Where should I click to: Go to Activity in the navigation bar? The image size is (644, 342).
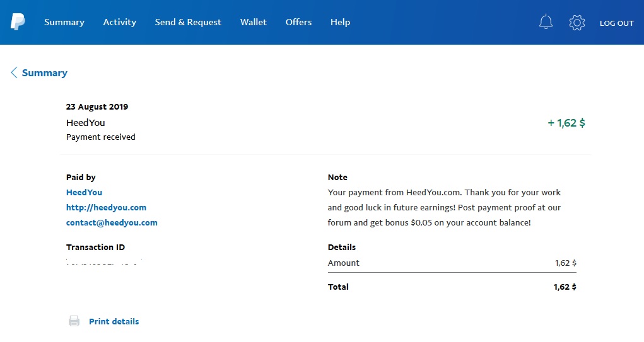[119, 22]
